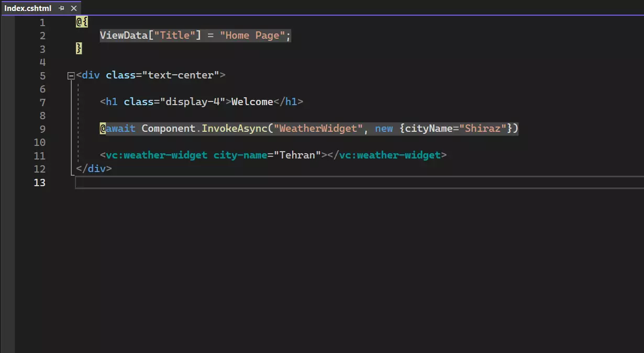The width and height of the screenshot is (644, 353).
Task: Click the "Tehran" attribute value
Action: tap(297, 155)
